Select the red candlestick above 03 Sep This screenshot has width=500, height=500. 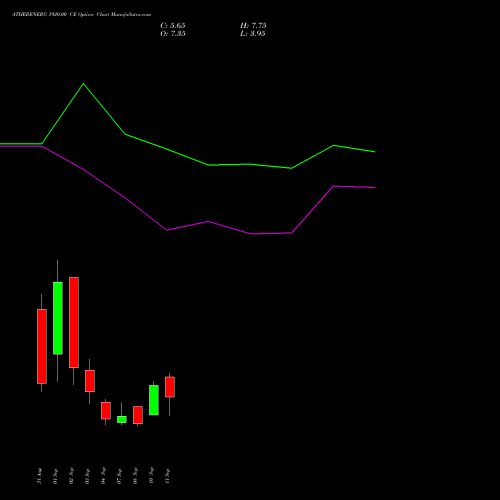pos(90,381)
